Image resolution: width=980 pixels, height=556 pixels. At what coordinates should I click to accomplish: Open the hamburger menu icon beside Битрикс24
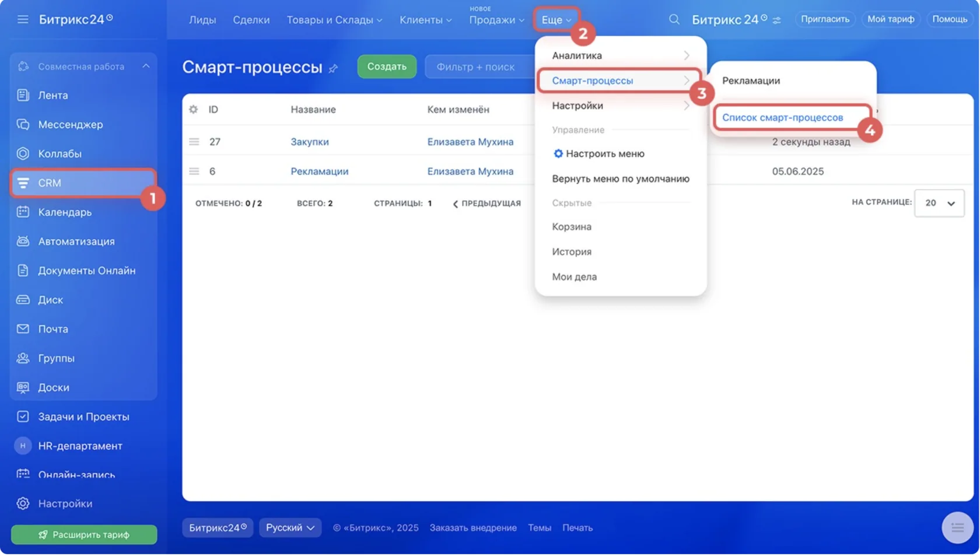coord(23,19)
